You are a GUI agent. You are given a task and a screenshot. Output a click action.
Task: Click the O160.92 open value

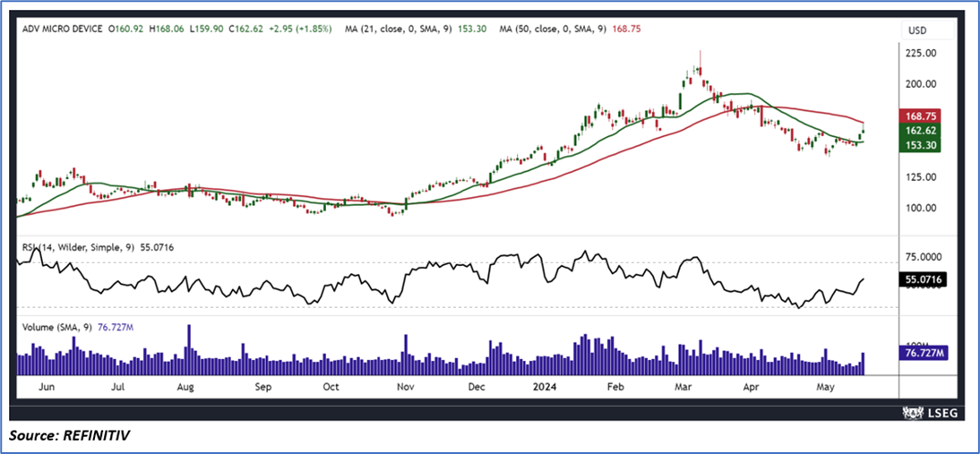point(127,29)
